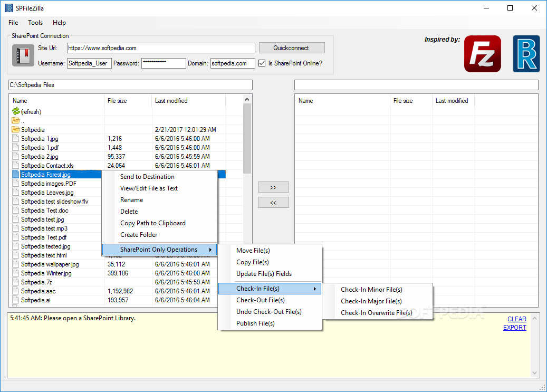This screenshot has width=547, height=392.
Task: Expand the SharePoint Only Operations submenu
Action: click(x=159, y=250)
